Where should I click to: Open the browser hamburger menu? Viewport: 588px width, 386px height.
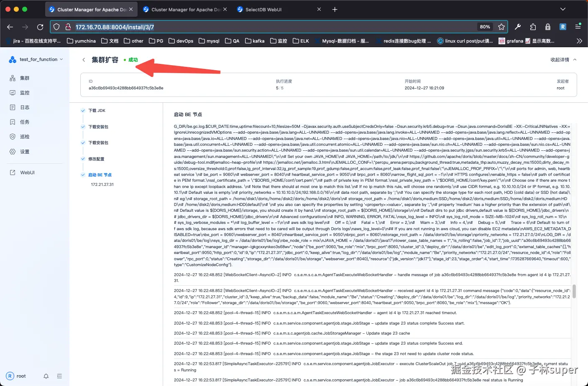pyautogui.click(x=578, y=27)
